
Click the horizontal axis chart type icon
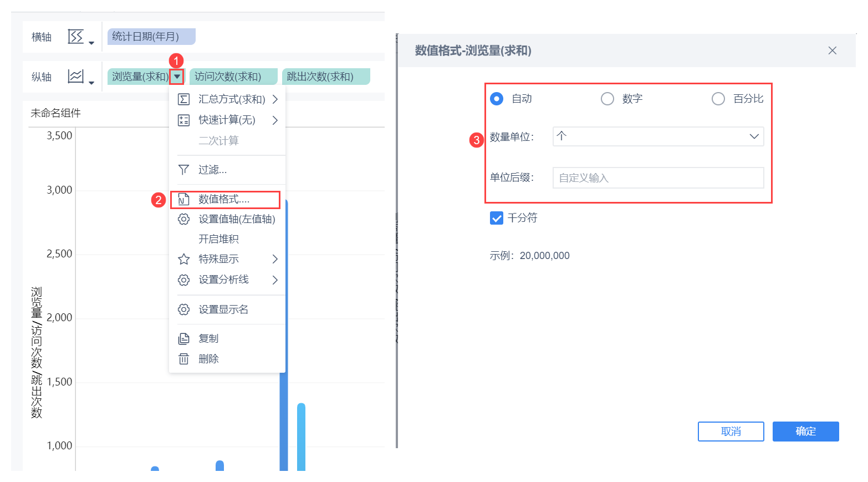point(76,37)
